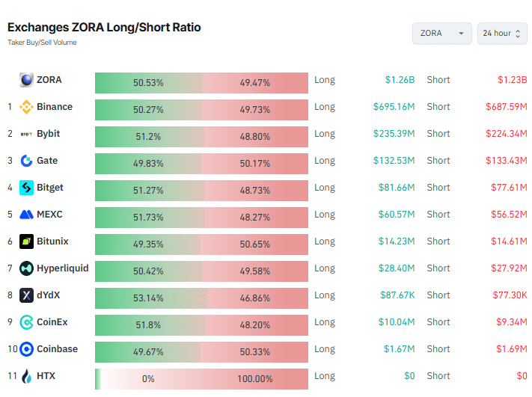
Task: Click the Hyperliquid exchange logo
Action: tap(26, 268)
